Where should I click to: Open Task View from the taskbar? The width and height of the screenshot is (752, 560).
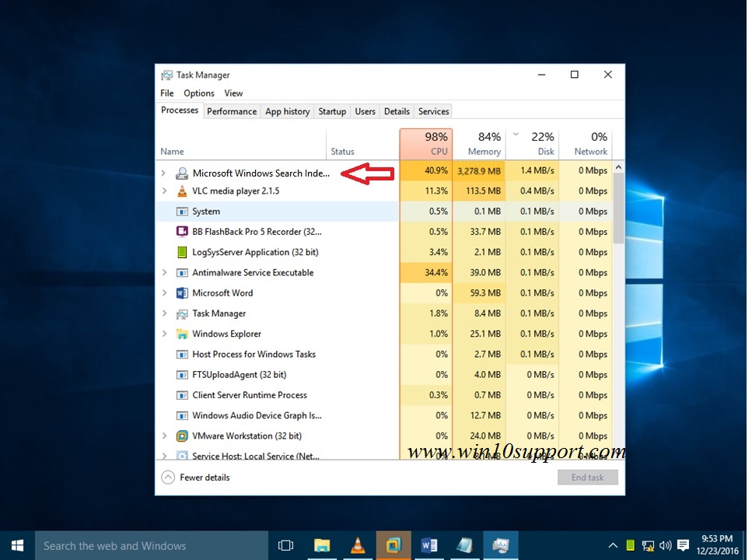[285, 545]
